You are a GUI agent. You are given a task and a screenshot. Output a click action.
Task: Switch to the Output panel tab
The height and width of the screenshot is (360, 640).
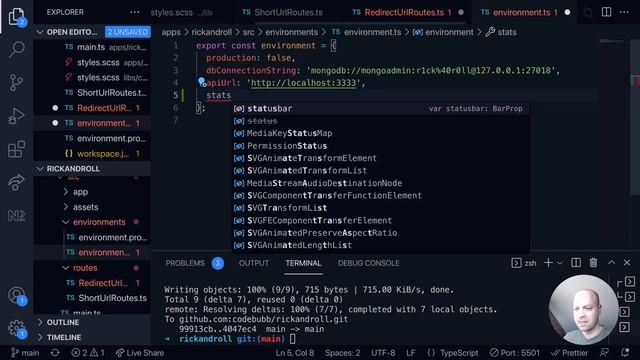(253, 263)
